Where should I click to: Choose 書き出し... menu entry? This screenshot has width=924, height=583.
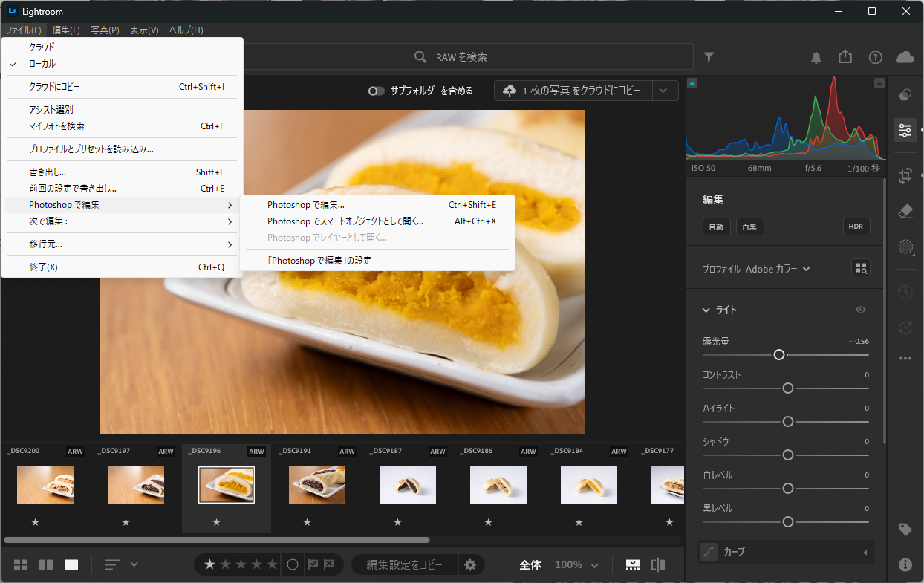coord(123,172)
